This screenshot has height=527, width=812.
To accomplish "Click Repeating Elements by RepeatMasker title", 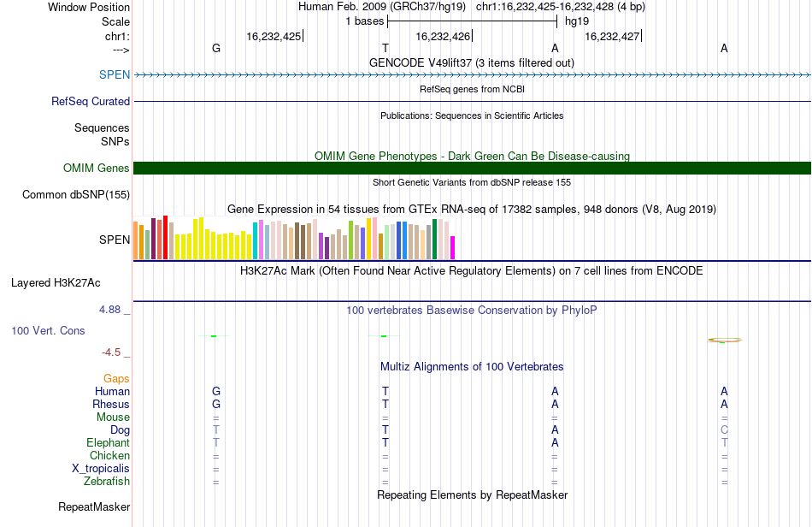I will point(472,494).
